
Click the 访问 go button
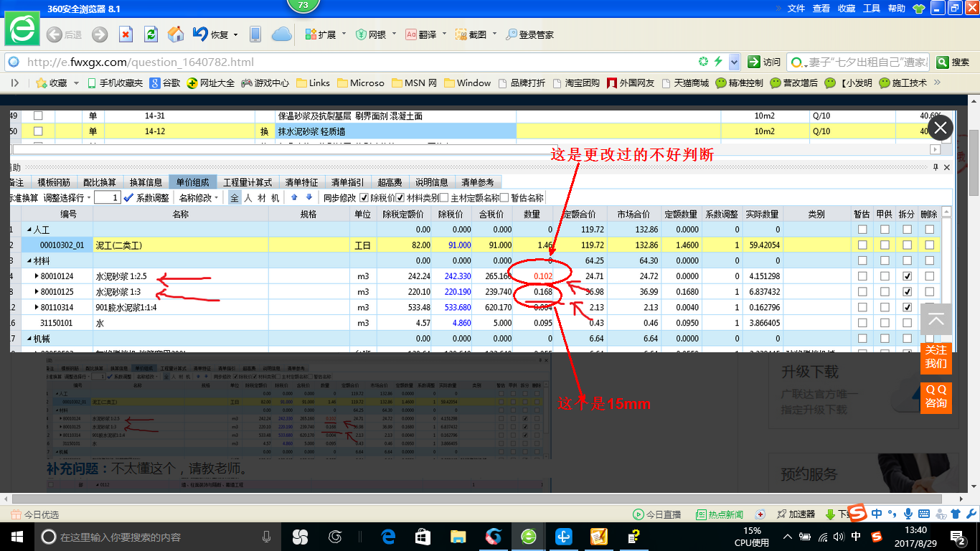coord(764,62)
